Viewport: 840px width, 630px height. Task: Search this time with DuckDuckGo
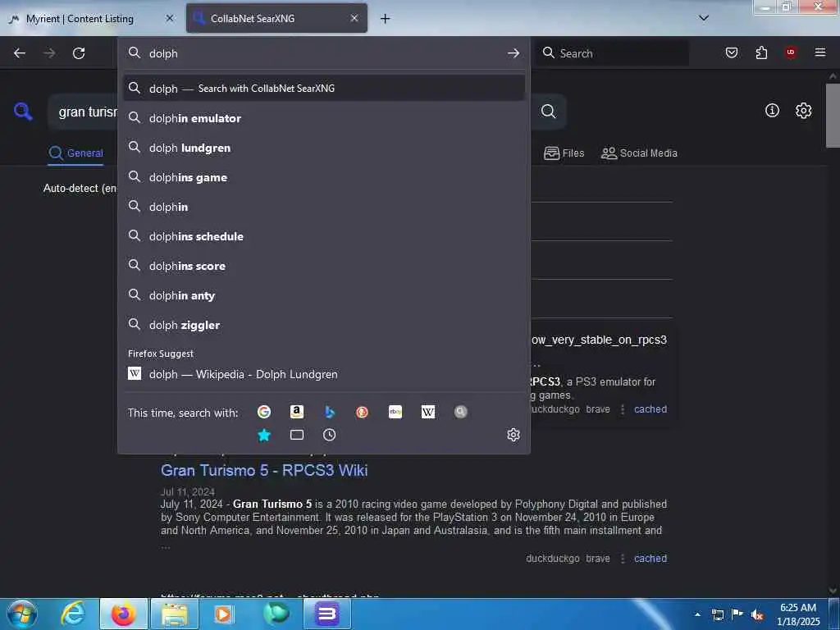tap(362, 412)
